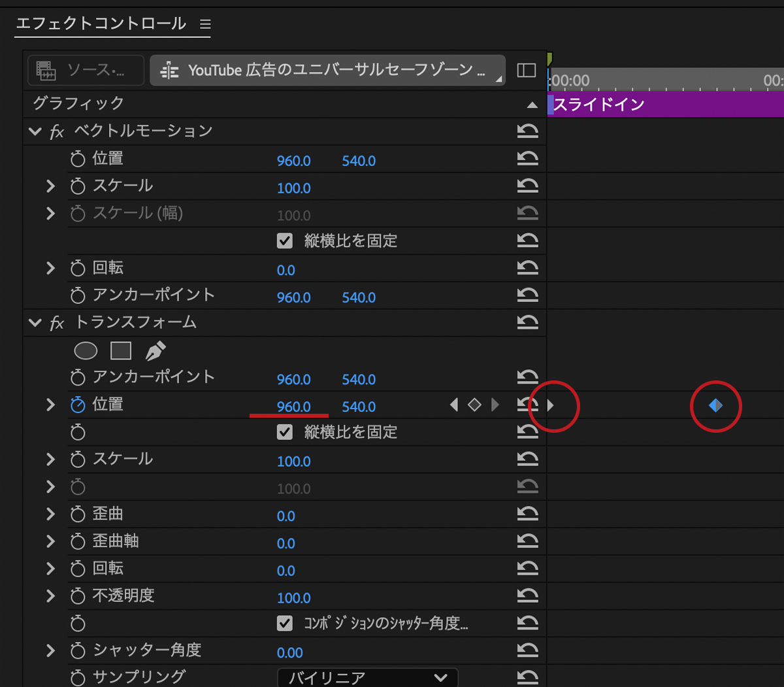Click the ソース source clip button
Image resolution: width=784 pixels, height=687 pixels.
click(86, 71)
